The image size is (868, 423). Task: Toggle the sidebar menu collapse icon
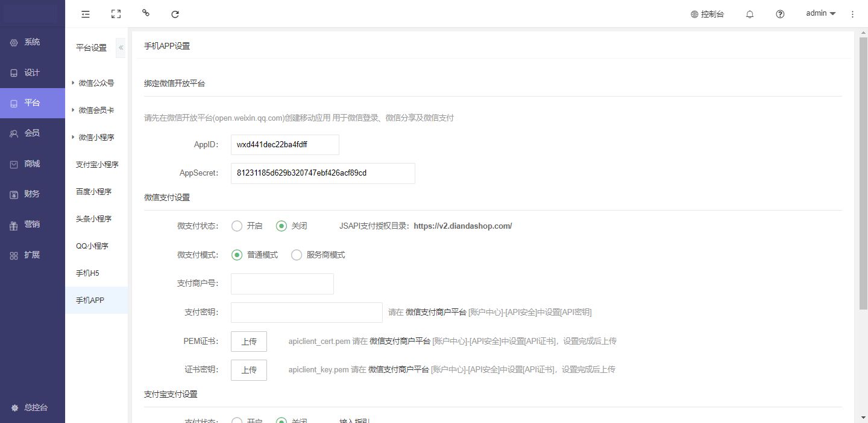click(86, 14)
